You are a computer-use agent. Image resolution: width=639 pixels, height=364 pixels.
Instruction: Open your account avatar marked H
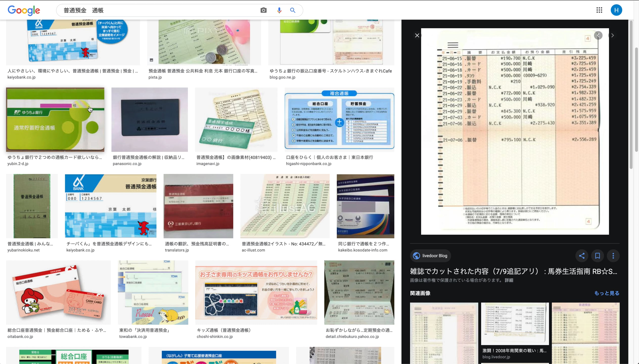pos(616,10)
